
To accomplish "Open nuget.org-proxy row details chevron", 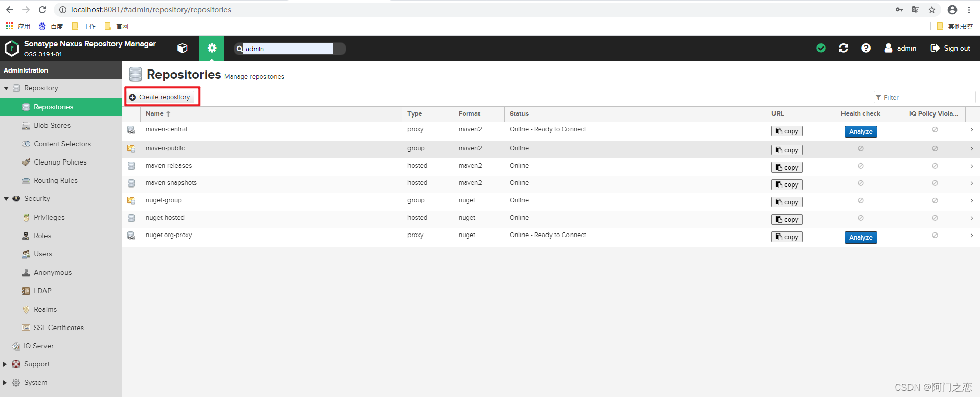I will (x=972, y=236).
